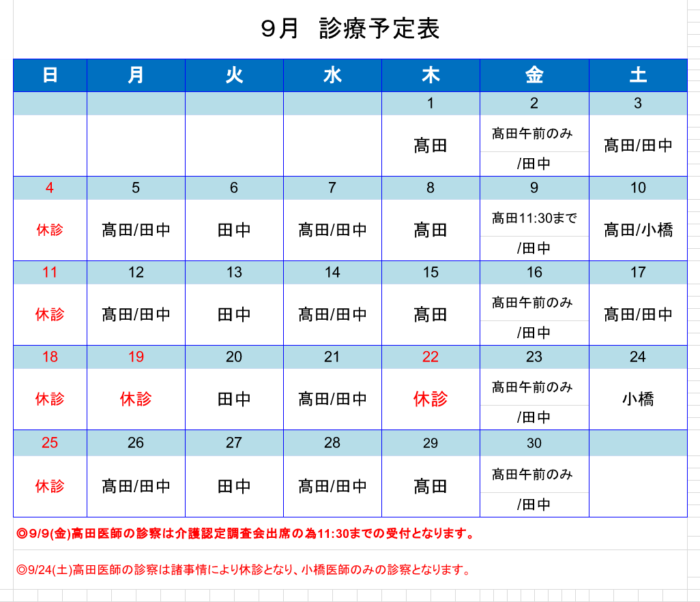Click date cell 7
The height and width of the screenshot is (602, 700).
pos(332,188)
